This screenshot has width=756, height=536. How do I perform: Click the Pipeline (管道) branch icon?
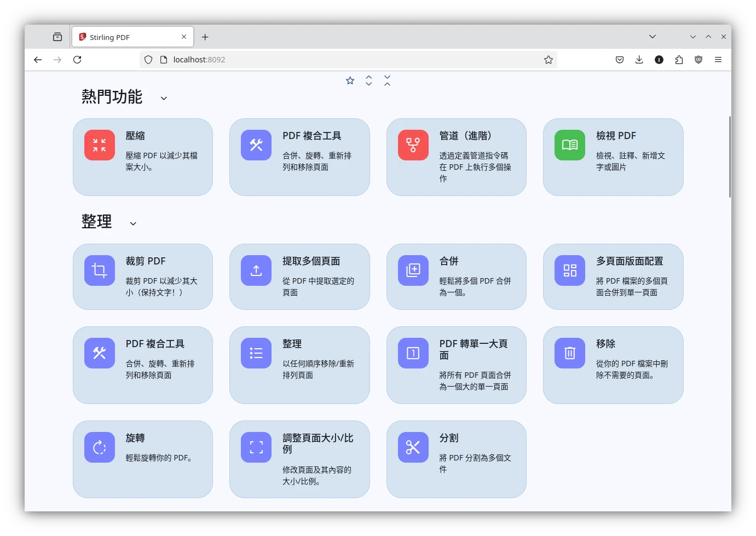click(x=413, y=145)
